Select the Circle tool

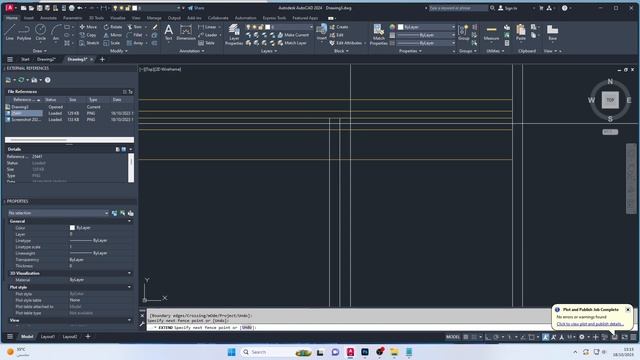(40, 32)
